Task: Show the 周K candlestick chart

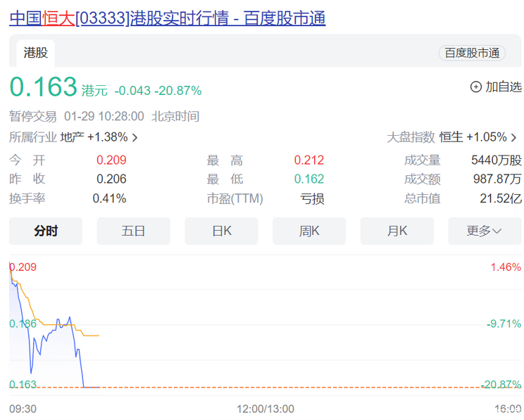Action: click(309, 231)
